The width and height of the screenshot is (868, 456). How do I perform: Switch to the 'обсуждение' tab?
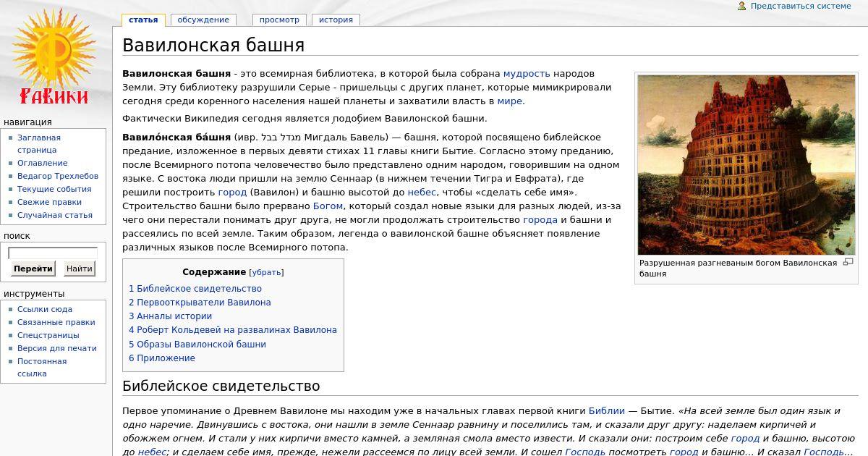pyautogui.click(x=203, y=20)
